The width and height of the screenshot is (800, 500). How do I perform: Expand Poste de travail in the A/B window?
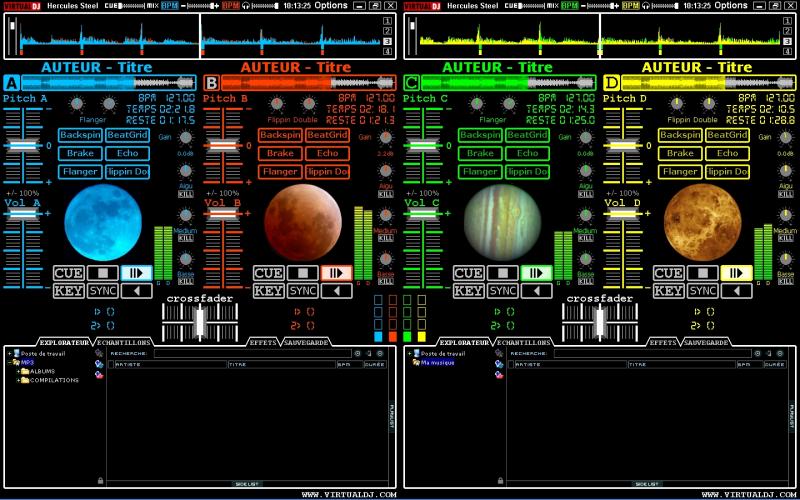[x=10, y=353]
